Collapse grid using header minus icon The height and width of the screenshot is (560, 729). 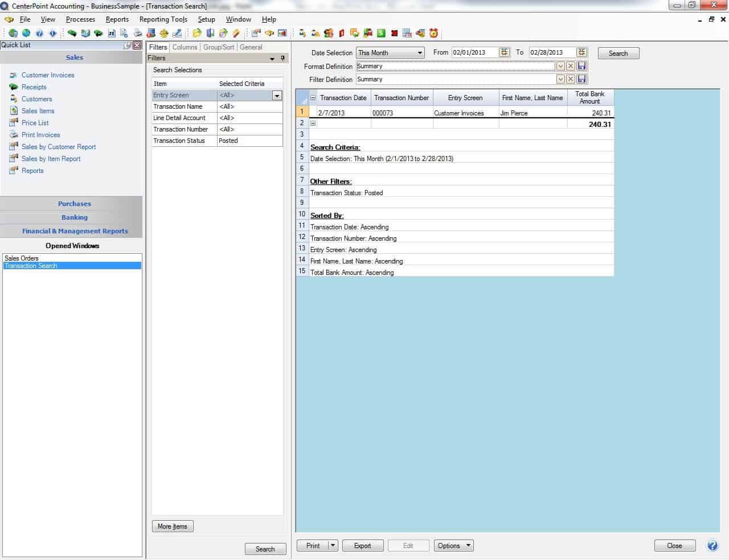[313, 98]
